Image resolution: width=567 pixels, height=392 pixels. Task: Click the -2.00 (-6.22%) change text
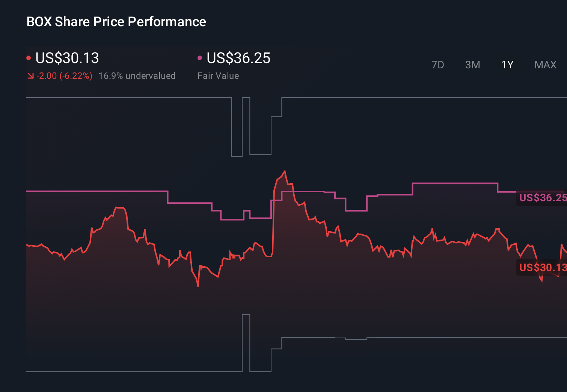[64, 75]
